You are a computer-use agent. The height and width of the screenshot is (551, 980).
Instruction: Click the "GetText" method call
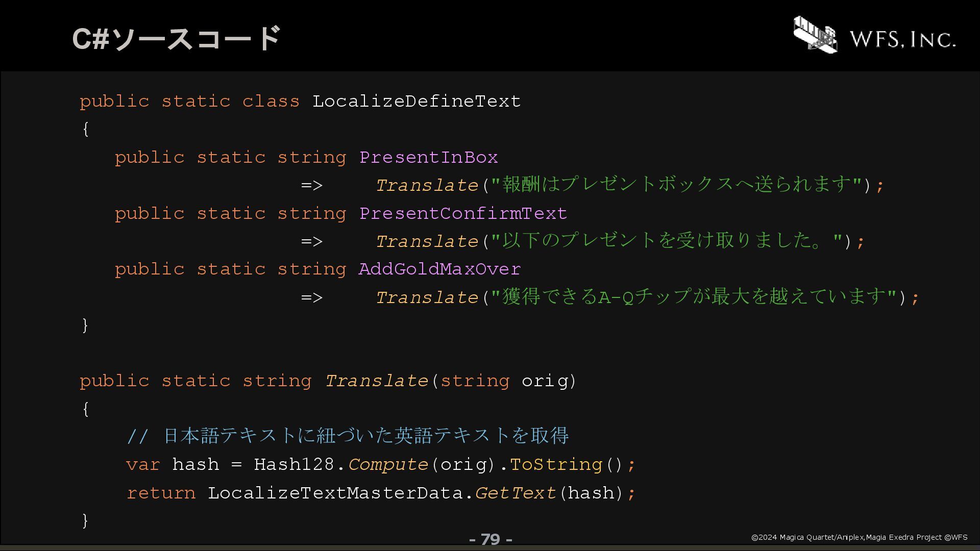pos(516,493)
